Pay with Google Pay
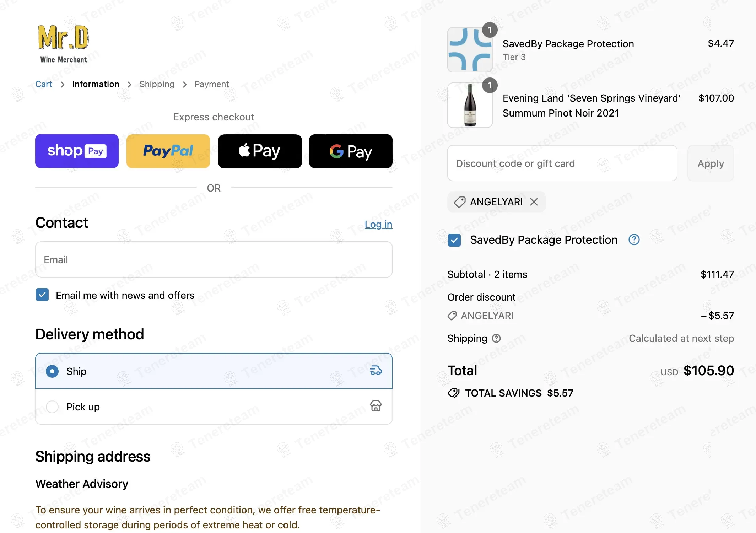The width and height of the screenshot is (756, 533). (351, 151)
